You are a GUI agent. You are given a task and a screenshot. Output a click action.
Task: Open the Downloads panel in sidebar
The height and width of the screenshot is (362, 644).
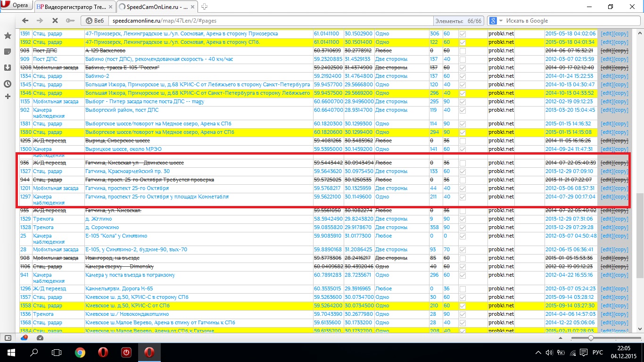click(x=8, y=67)
